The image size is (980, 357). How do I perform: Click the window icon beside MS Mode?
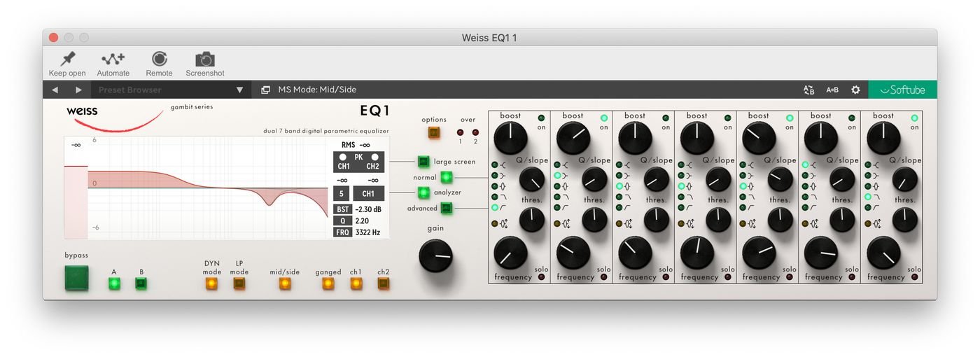[266, 90]
